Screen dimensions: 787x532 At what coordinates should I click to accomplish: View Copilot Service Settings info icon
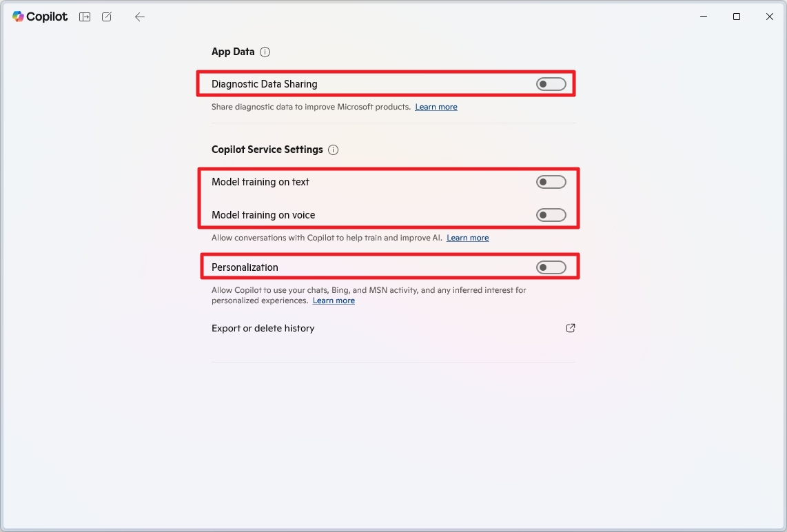click(x=333, y=150)
